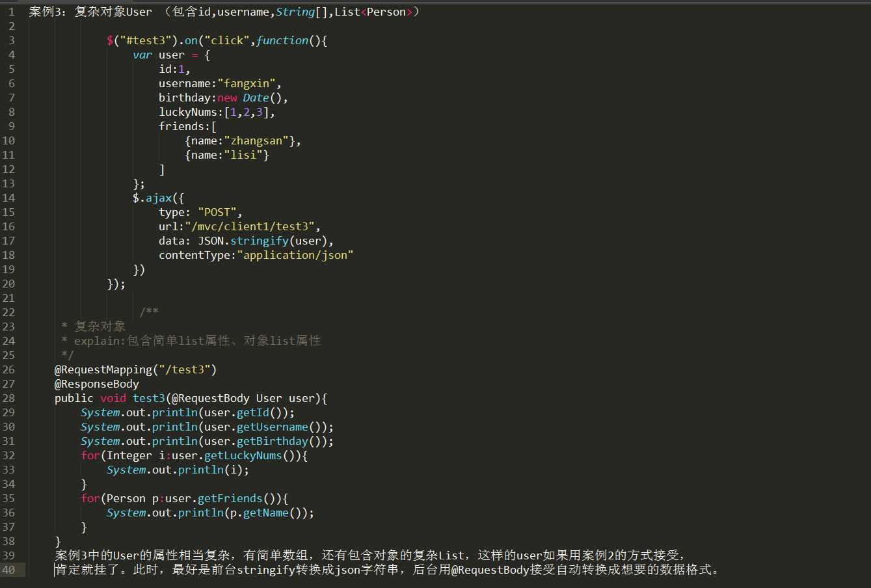
Task: Click line number 1 in the gutter
Action: [11, 12]
